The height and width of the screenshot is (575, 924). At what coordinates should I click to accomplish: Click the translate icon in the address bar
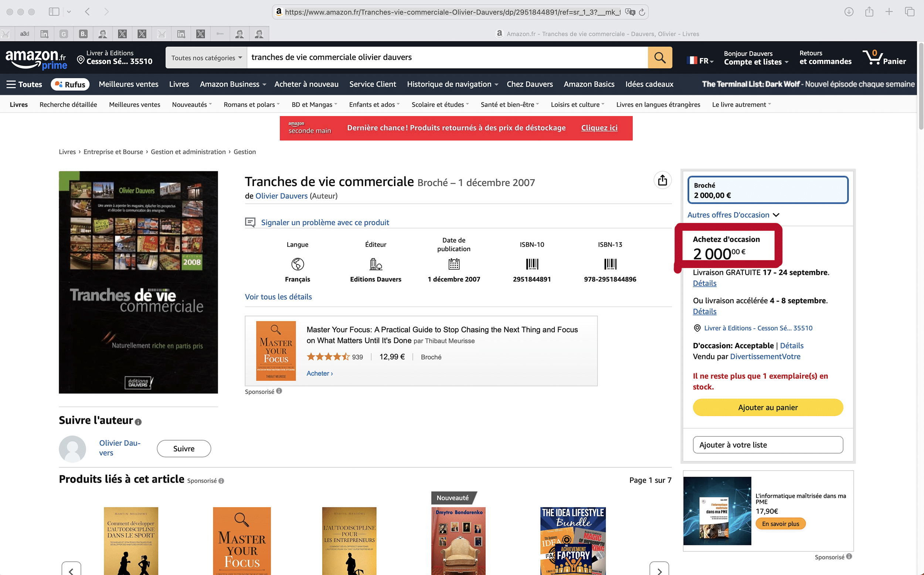point(630,12)
